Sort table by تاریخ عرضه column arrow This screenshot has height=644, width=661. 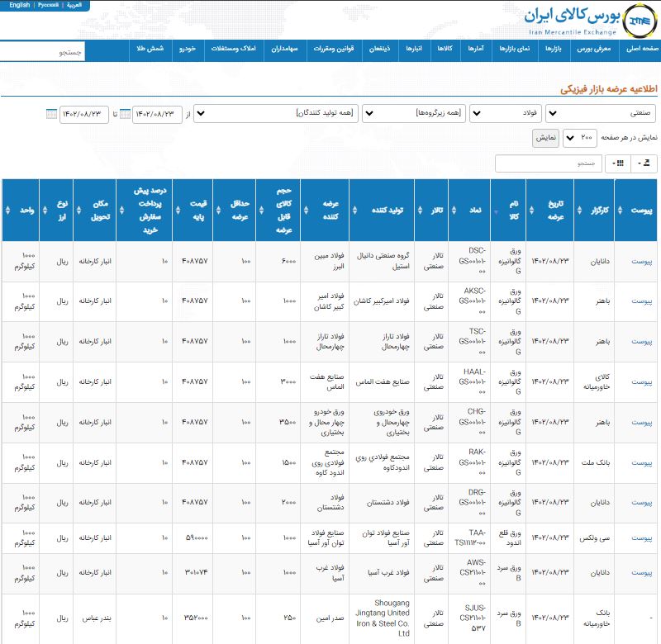click(531, 210)
